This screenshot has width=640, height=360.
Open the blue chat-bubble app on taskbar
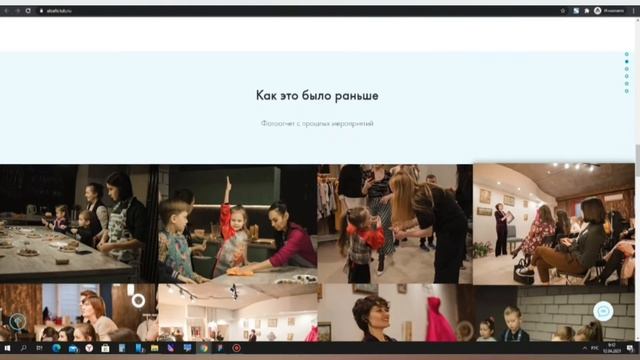pos(187,348)
